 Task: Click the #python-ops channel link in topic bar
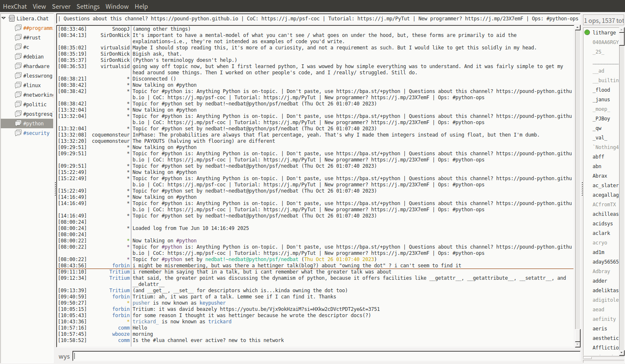[x=562, y=19]
